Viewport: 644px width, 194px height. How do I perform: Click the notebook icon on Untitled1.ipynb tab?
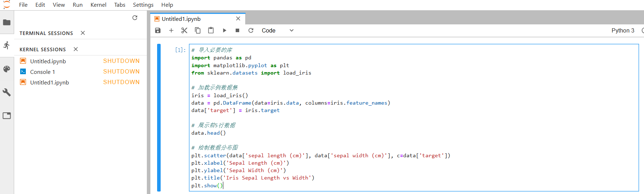(157, 19)
